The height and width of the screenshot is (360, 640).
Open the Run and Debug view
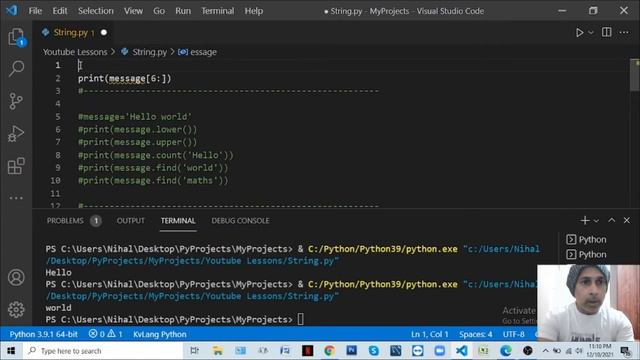point(16,133)
